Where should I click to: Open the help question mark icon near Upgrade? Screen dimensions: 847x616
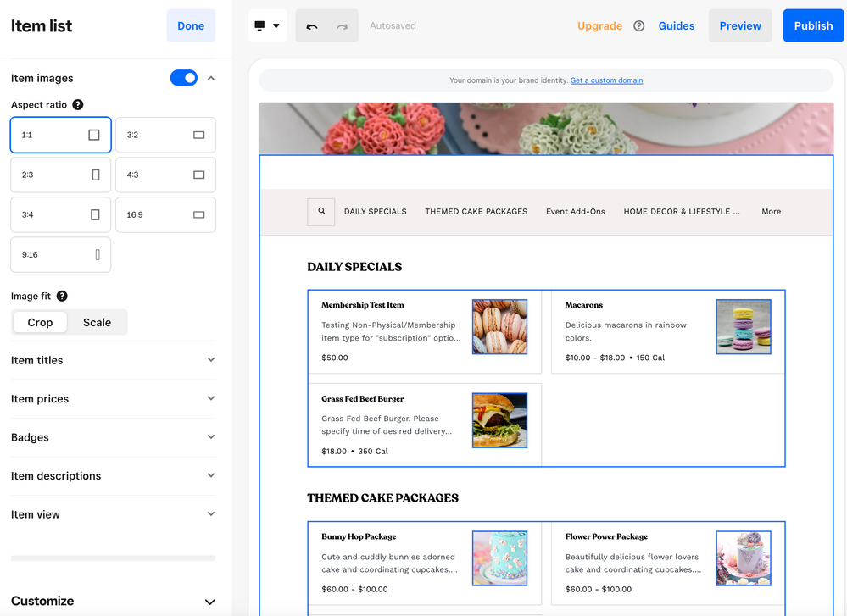639,26
